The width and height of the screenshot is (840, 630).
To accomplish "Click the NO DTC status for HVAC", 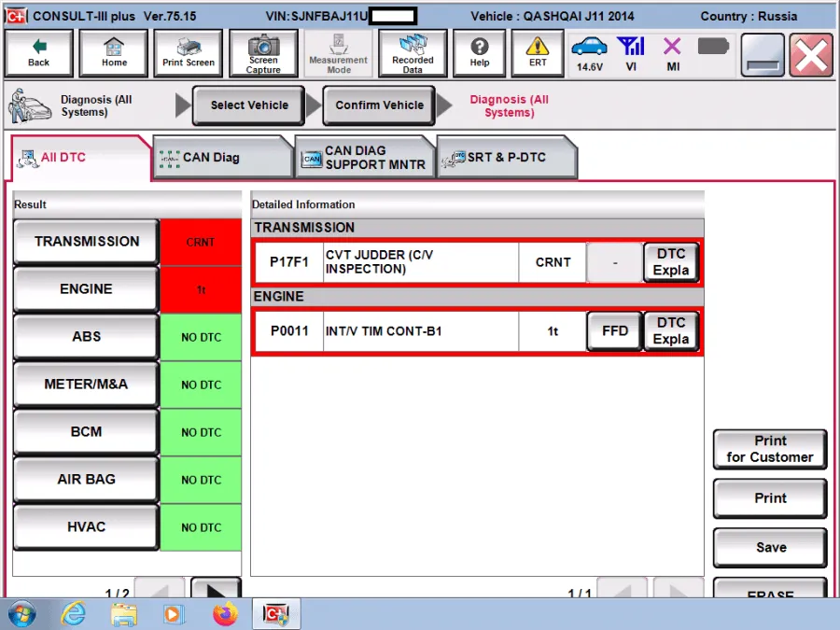I will point(201,527).
